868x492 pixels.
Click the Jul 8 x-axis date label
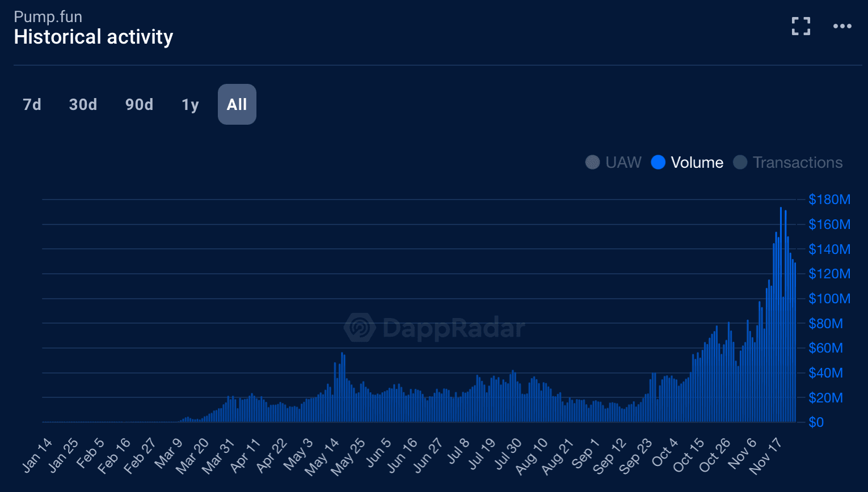pyautogui.click(x=458, y=451)
